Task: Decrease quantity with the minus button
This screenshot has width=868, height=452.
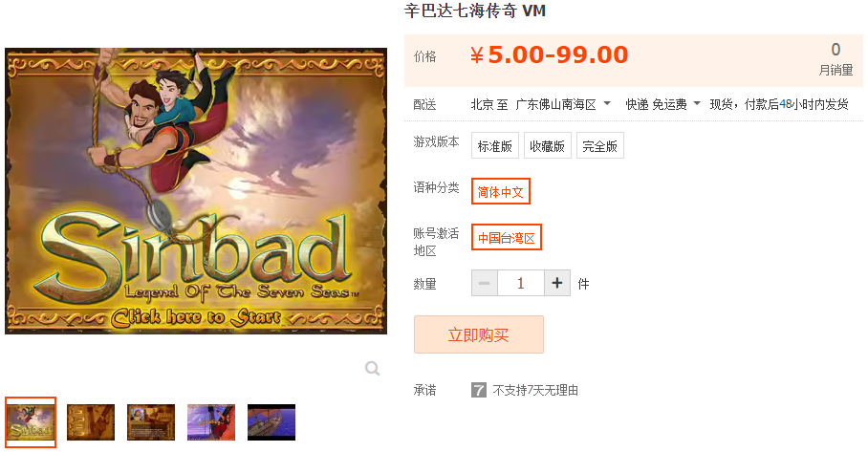Action: coord(485,283)
